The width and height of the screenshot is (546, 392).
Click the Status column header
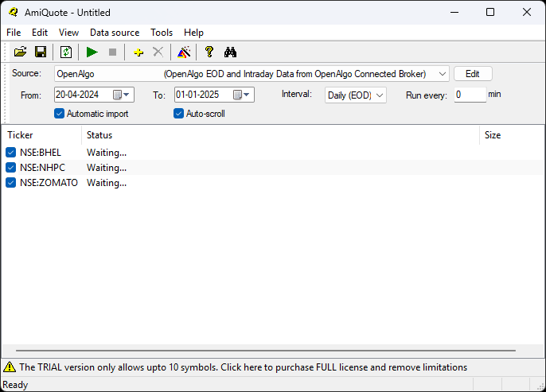tap(280, 135)
